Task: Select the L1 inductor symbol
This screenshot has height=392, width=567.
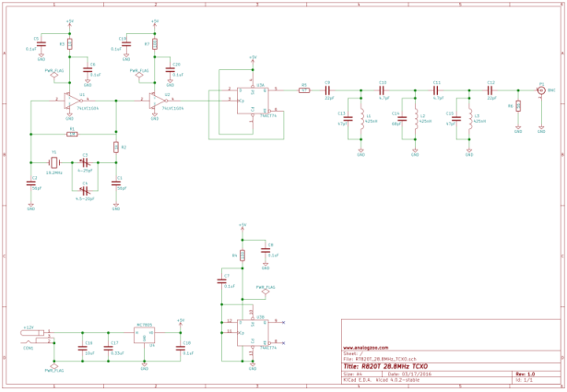Action: click(x=360, y=118)
